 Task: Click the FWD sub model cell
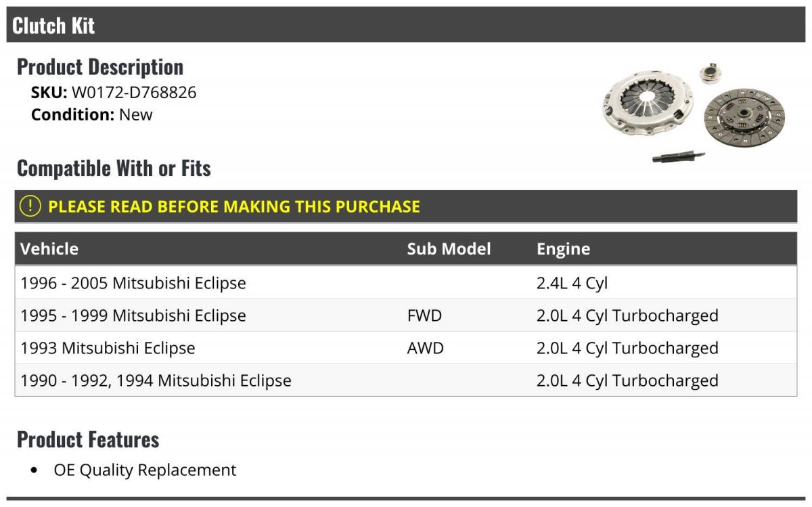425,315
